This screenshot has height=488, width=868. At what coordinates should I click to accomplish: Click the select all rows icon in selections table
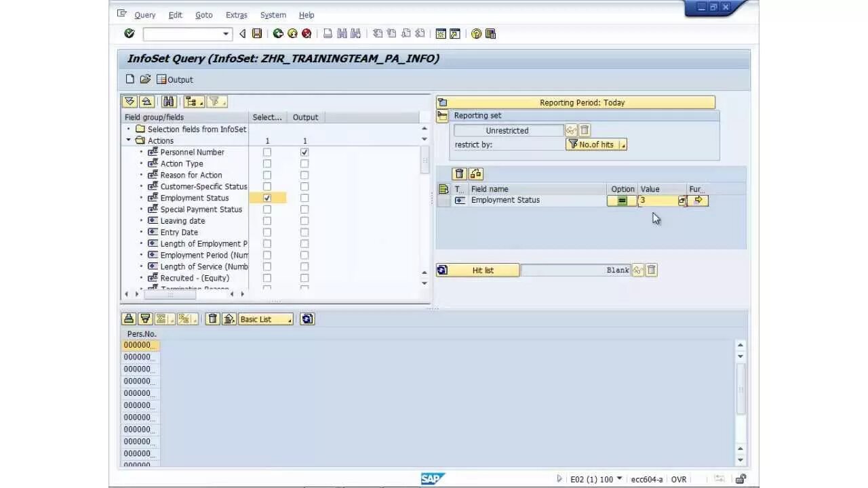pos(443,189)
